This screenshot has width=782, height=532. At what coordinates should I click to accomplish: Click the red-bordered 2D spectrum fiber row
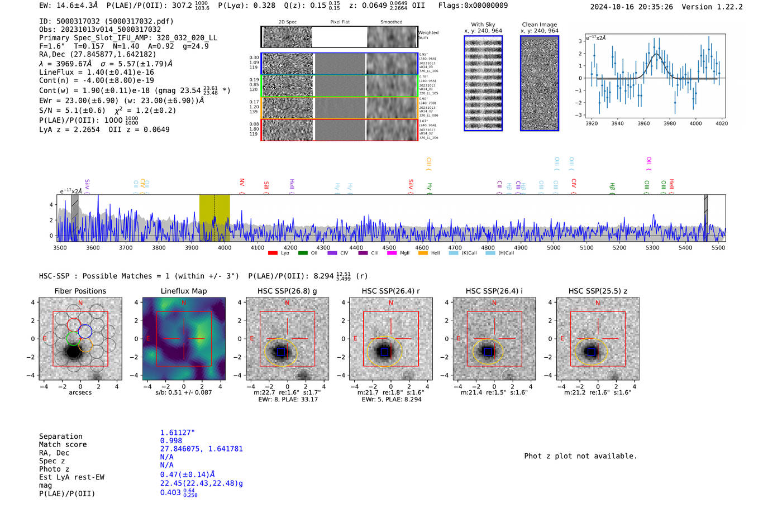(x=339, y=130)
